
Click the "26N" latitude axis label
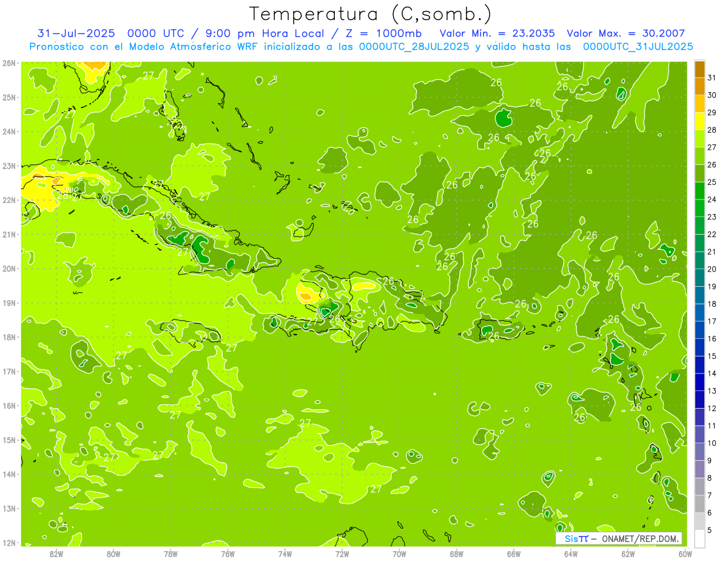9,63
